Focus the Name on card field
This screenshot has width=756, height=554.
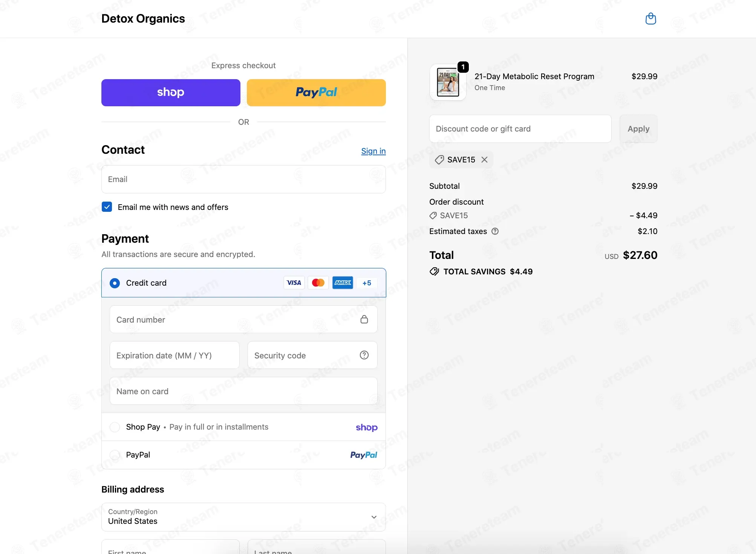click(243, 391)
